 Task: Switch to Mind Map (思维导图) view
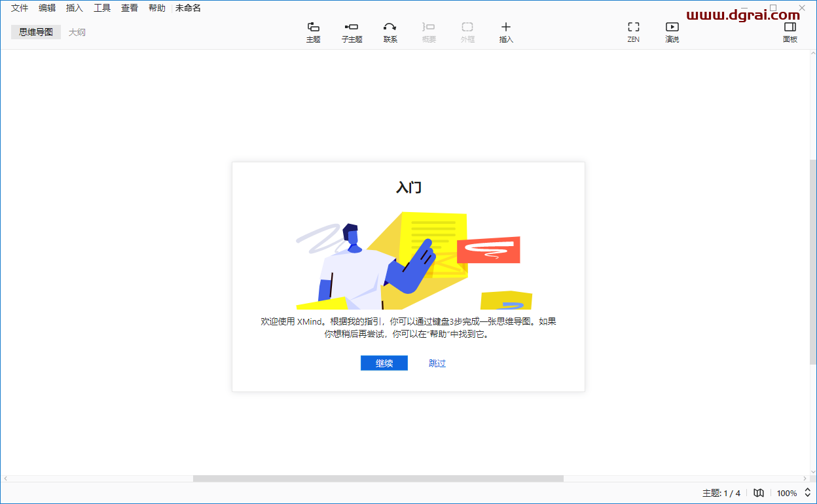(x=36, y=32)
